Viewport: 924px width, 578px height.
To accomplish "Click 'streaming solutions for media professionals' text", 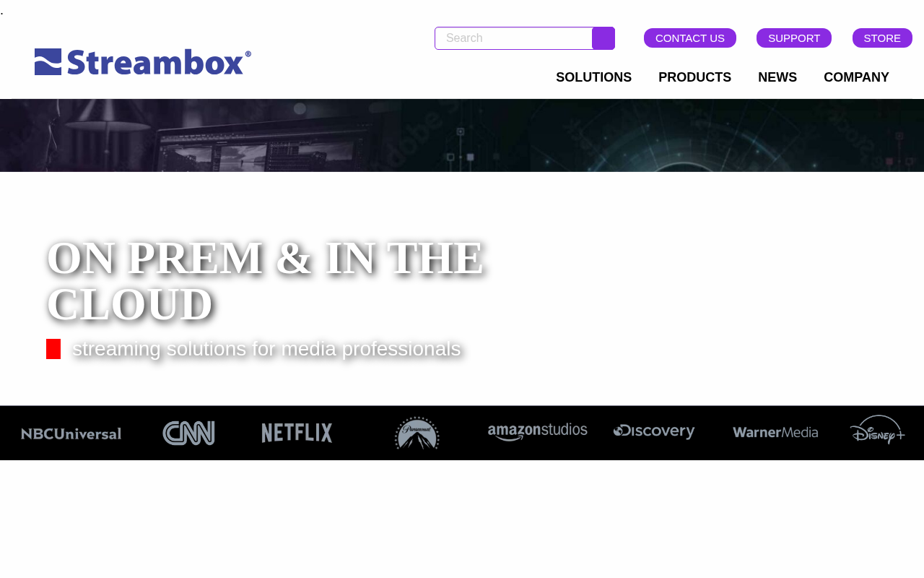I will pyautogui.click(x=266, y=349).
